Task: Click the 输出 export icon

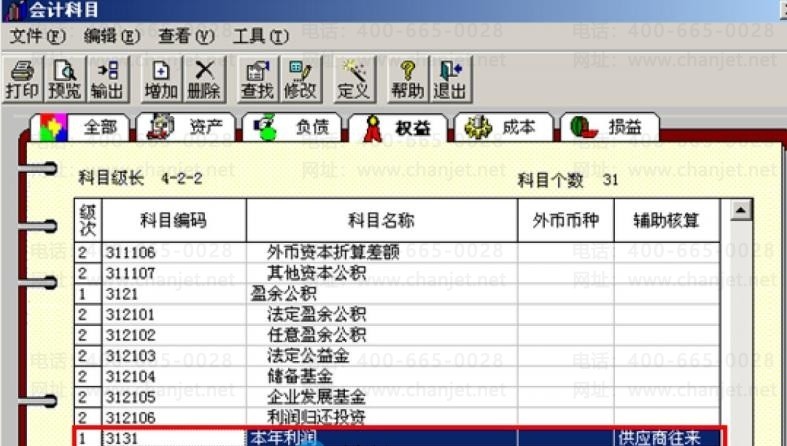Action: tap(107, 80)
